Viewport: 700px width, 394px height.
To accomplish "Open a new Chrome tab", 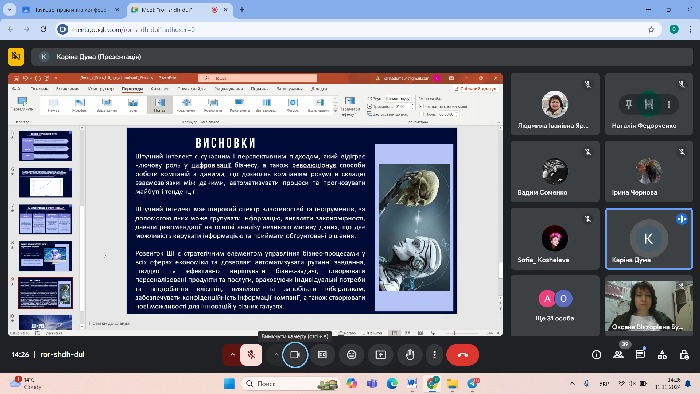I will [x=242, y=9].
